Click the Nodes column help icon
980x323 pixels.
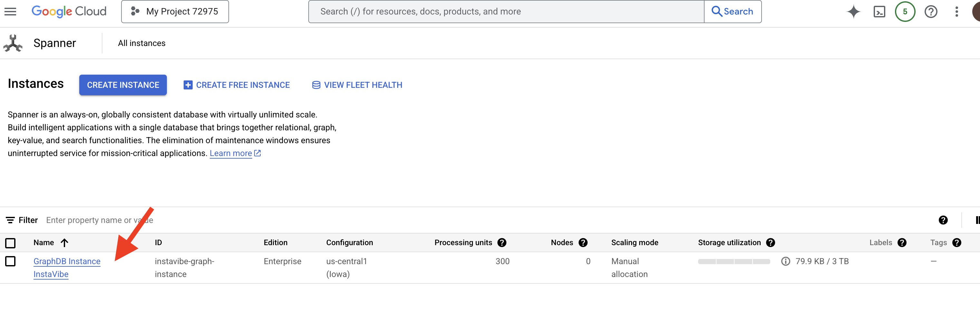pyautogui.click(x=583, y=243)
